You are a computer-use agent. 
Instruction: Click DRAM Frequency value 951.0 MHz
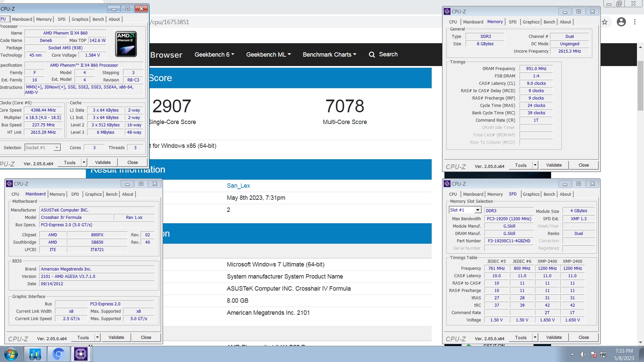click(536, 69)
